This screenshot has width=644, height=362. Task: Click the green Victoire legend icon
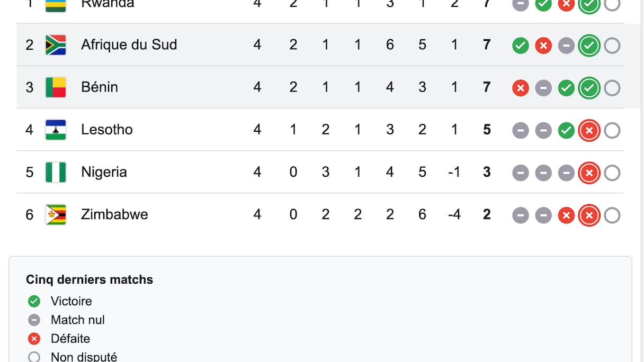[x=34, y=301]
